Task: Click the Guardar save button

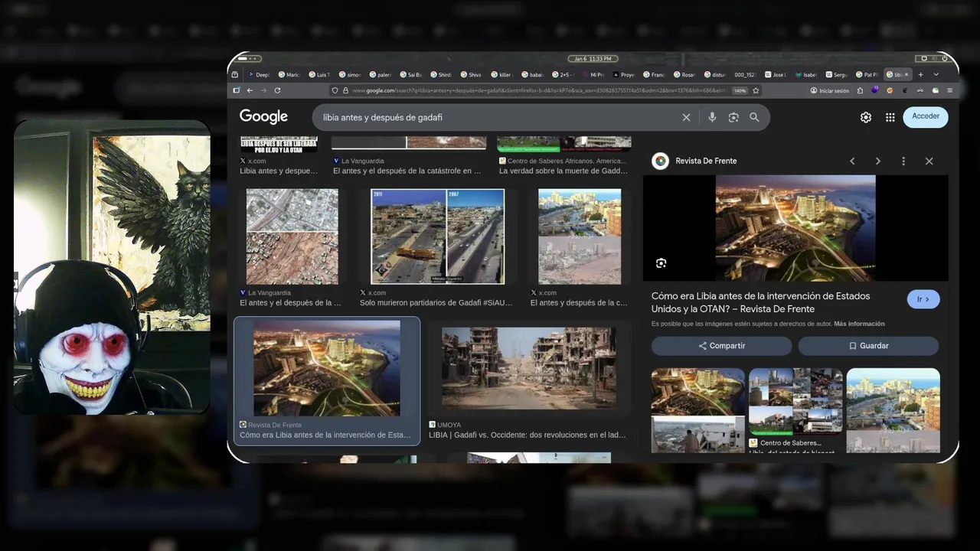Action: pos(868,346)
